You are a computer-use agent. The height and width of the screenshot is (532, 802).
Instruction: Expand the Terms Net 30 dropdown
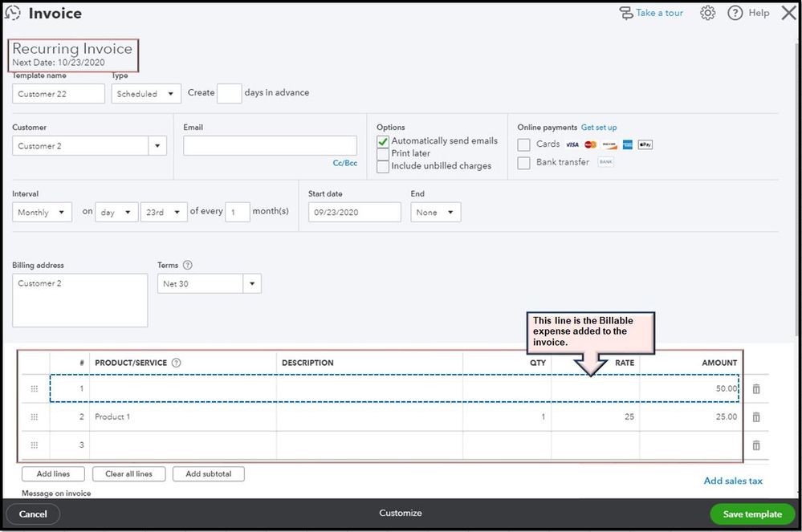point(251,283)
